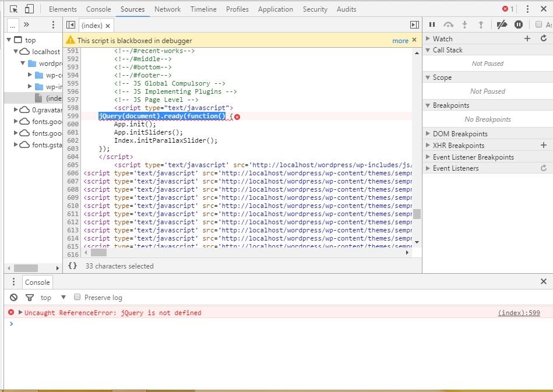Image resolution: width=553 pixels, height=392 pixels.
Task: Open the Security tab
Action: pos(315,9)
